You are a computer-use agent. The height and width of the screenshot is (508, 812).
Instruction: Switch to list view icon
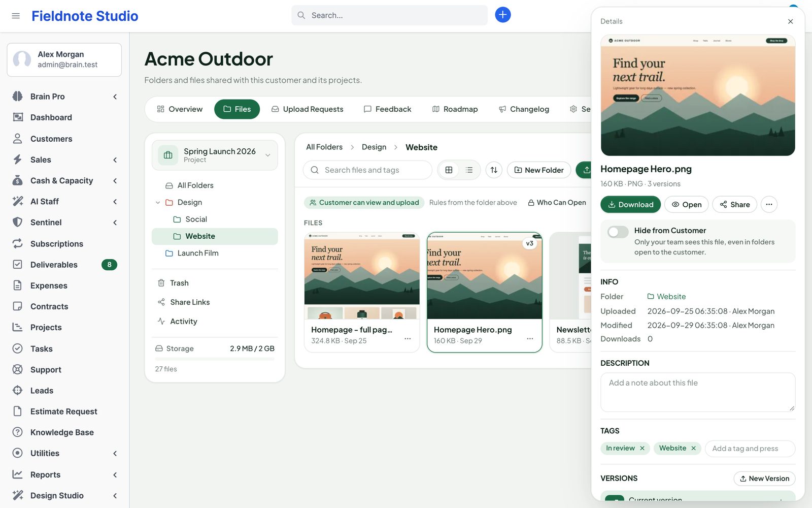click(x=469, y=170)
